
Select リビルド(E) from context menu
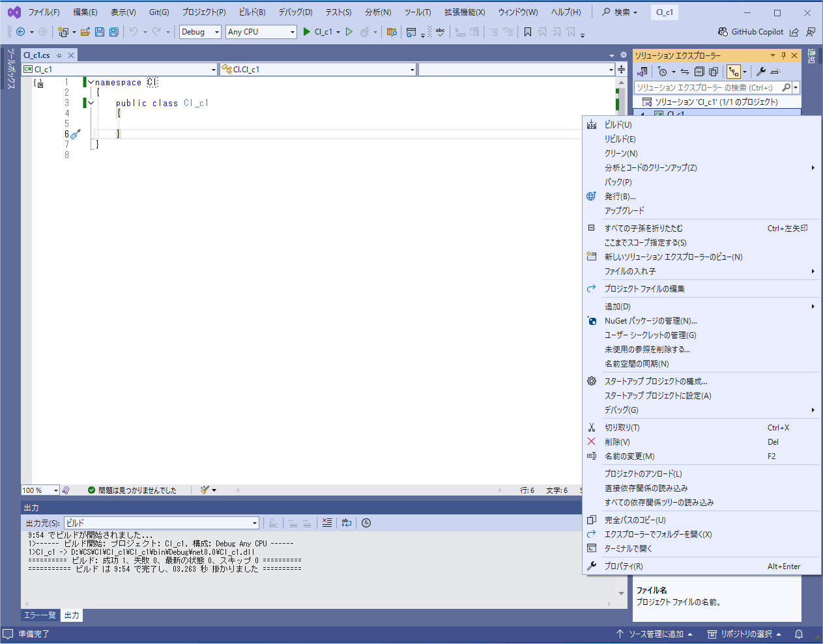click(620, 139)
